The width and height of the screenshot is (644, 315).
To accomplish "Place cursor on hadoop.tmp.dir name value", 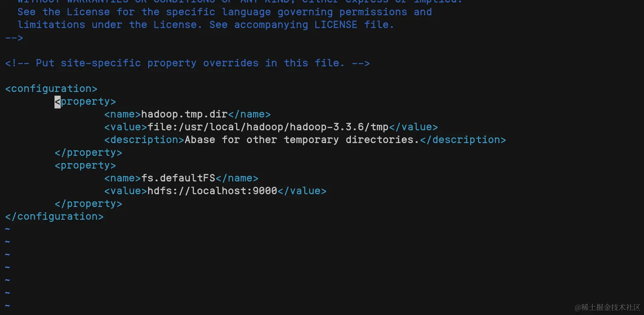I will click(185, 114).
